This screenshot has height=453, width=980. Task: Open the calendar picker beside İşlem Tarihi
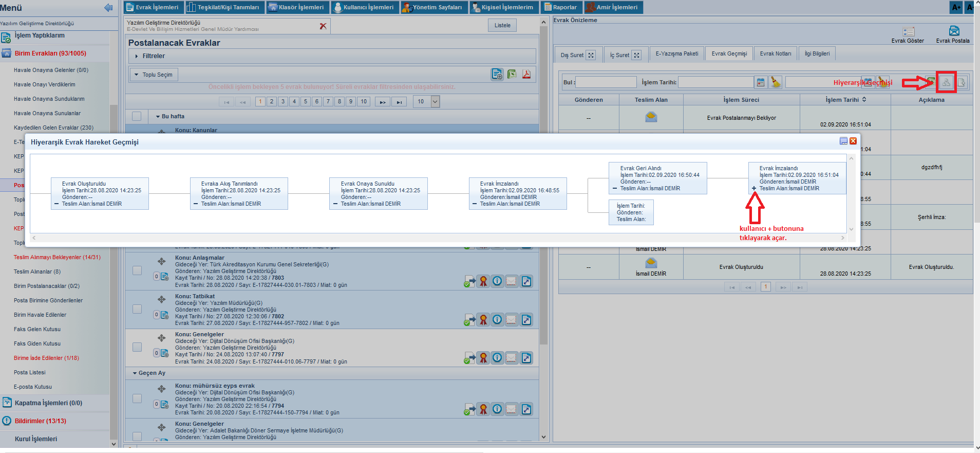[761, 82]
